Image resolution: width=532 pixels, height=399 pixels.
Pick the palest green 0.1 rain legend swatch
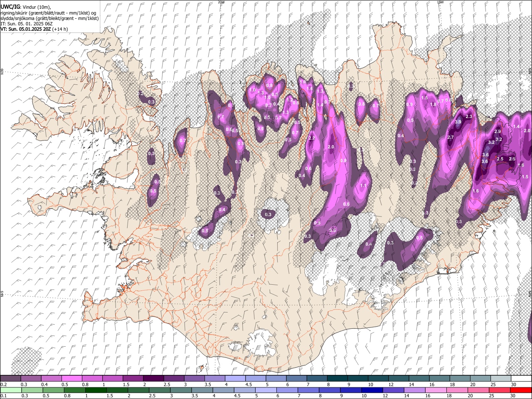click(11, 390)
